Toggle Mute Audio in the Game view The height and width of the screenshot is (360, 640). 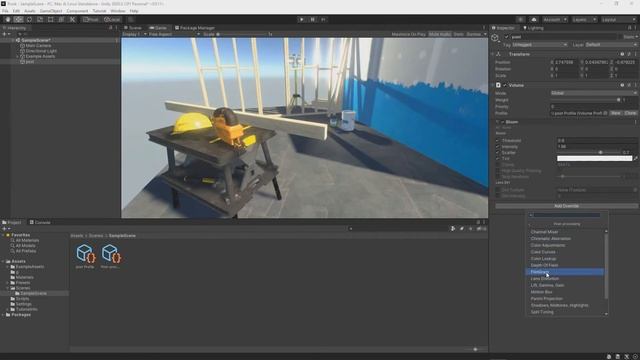[440, 34]
